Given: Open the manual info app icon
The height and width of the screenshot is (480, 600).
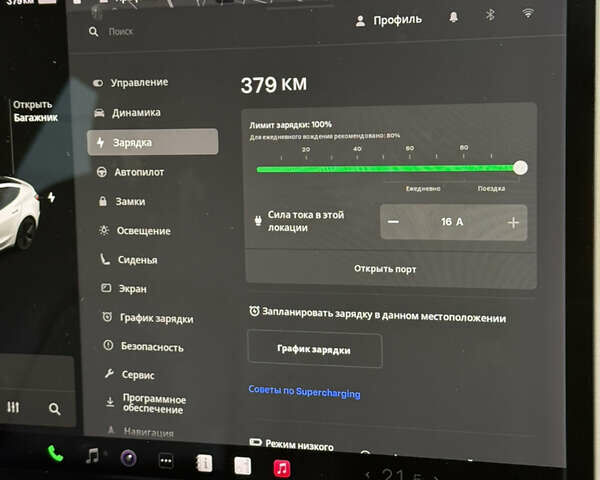Looking at the screenshot, I should tap(204, 463).
